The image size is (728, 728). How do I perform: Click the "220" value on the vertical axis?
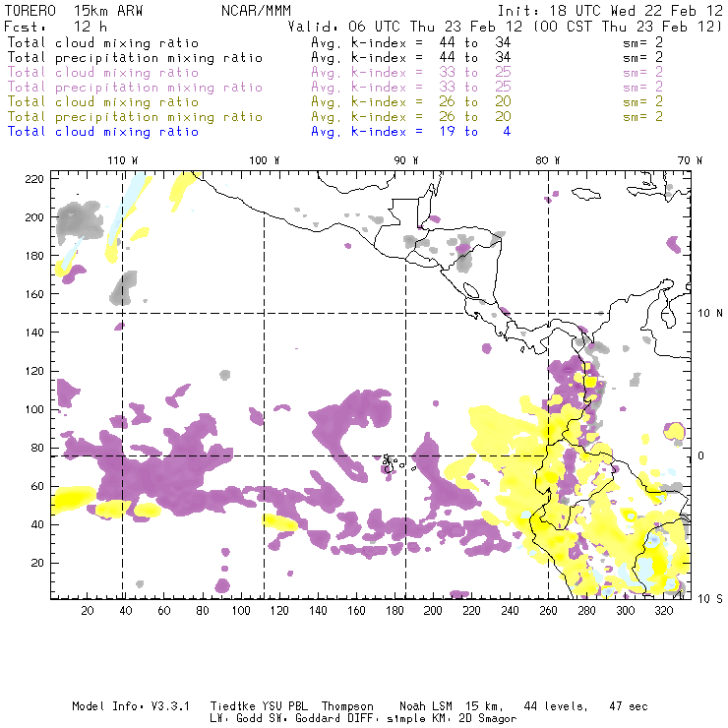coord(34,179)
